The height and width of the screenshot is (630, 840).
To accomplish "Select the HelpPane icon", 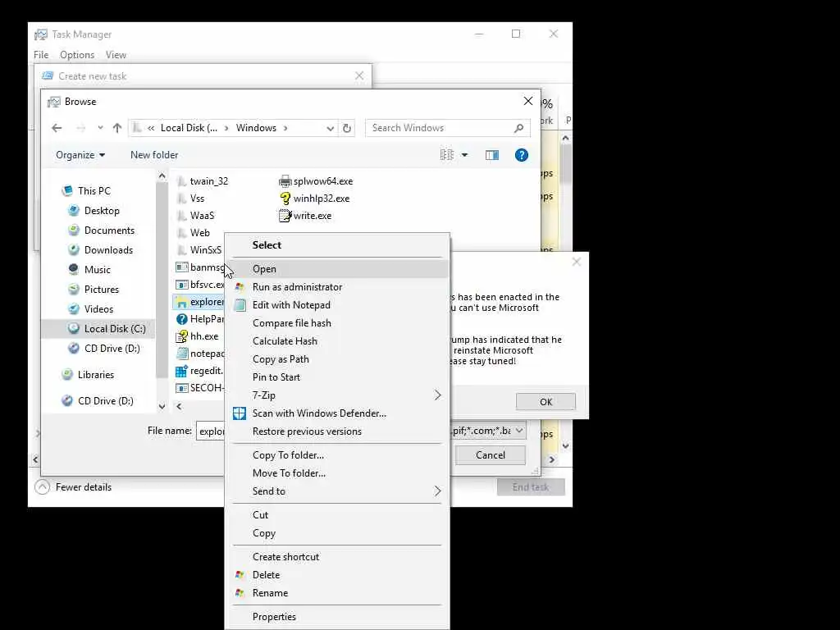I will (x=181, y=319).
